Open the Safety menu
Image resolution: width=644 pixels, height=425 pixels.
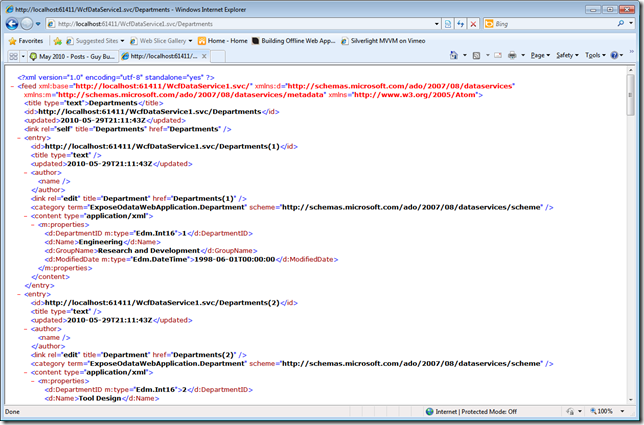[567, 55]
